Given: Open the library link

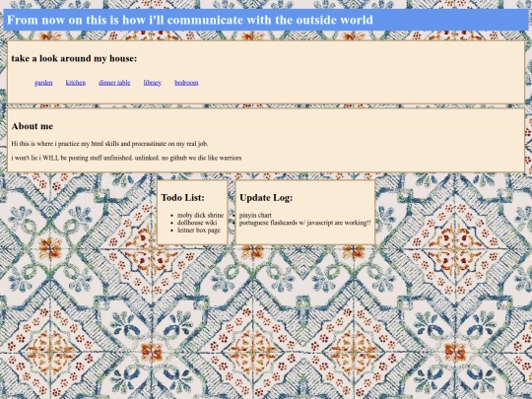Looking at the screenshot, I should click(x=153, y=83).
